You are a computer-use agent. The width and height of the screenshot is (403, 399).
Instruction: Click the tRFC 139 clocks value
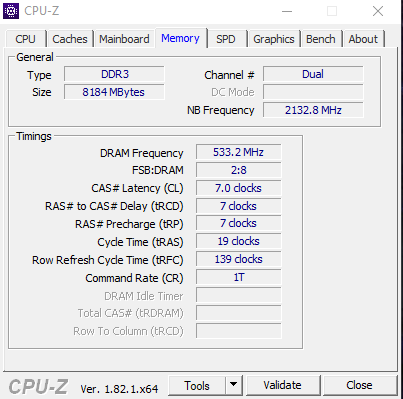tap(239, 259)
